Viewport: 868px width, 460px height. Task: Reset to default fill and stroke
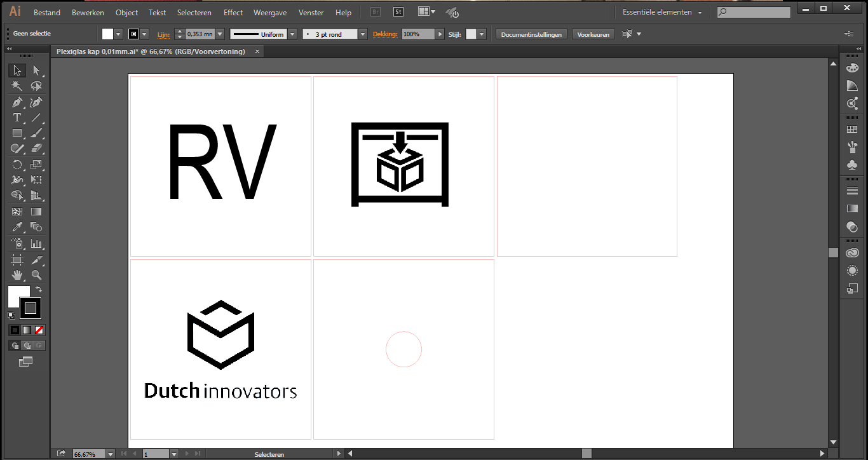11,315
